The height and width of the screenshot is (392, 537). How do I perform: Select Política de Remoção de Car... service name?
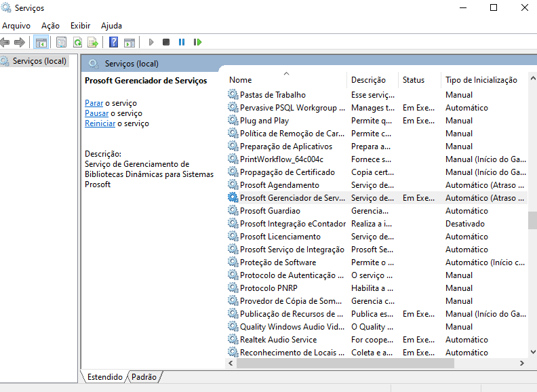pyautogui.click(x=292, y=134)
